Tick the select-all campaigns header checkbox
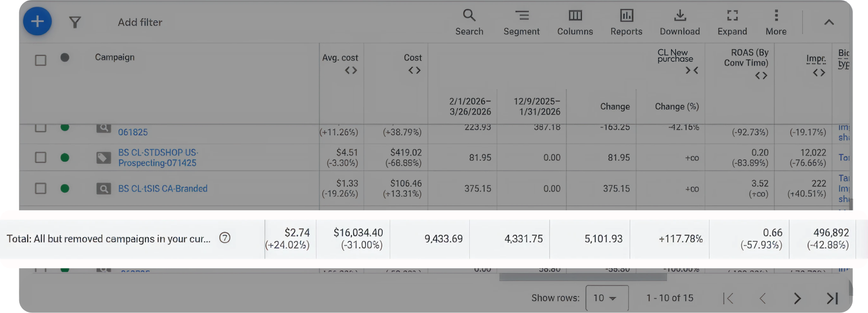Viewport: 868px width, 313px height. (41, 61)
